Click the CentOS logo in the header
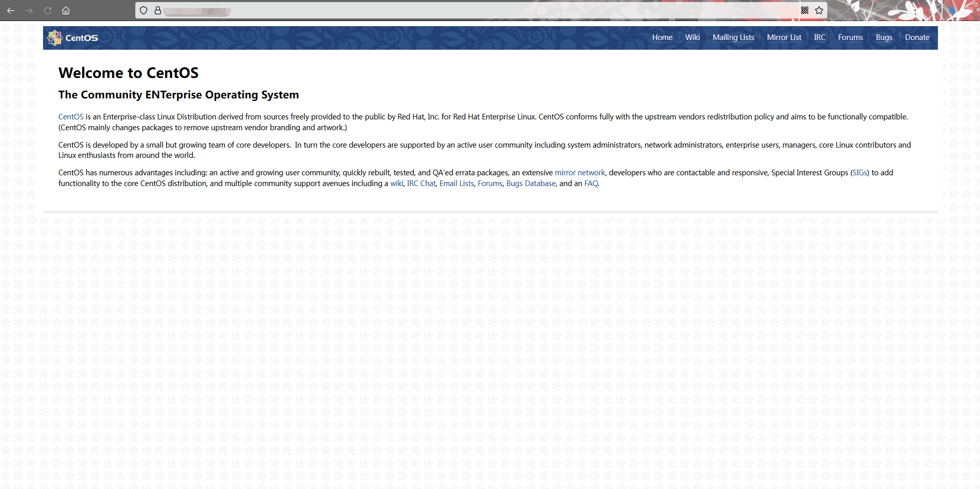Image resolution: width=980 pixels, height=489 pixels. pyautogui.click(x=72, y=37)
